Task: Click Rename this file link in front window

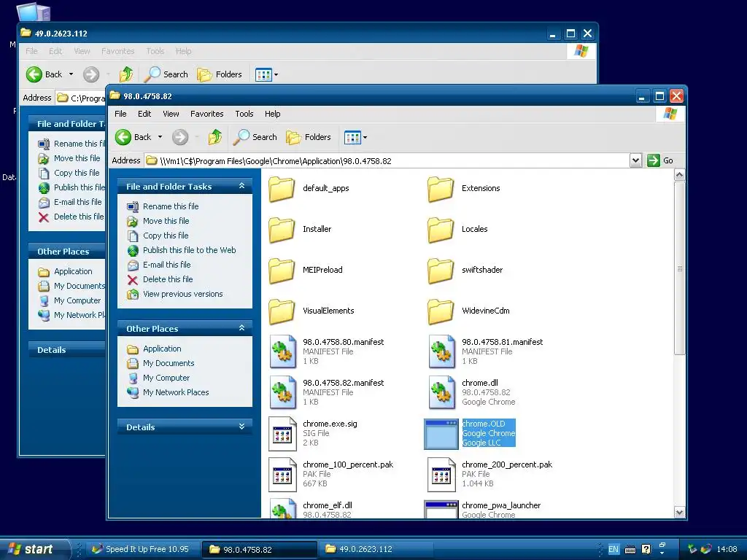Action: pos(171,206)
